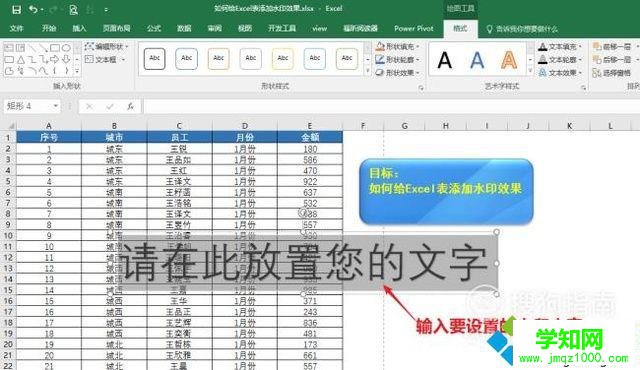Open Customize Quick Access Toolbar dropdown
This screenshot has height=370, width=640.
click(x=106, y=9)
